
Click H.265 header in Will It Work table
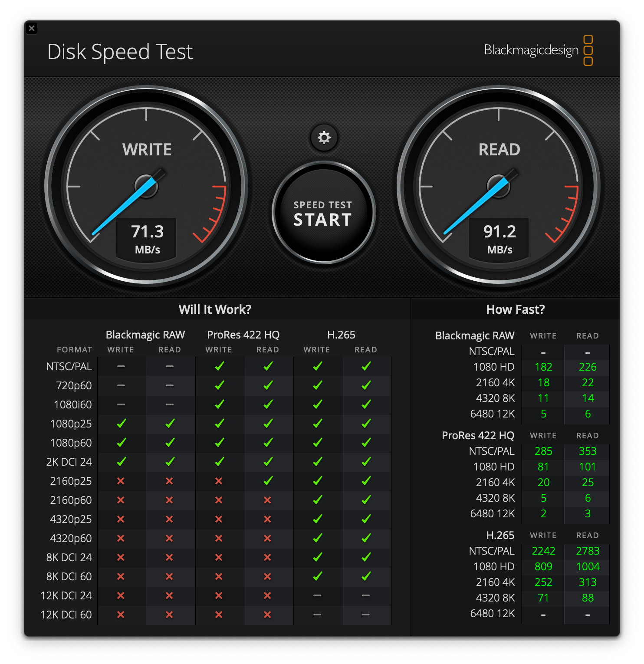click(341, 335)
